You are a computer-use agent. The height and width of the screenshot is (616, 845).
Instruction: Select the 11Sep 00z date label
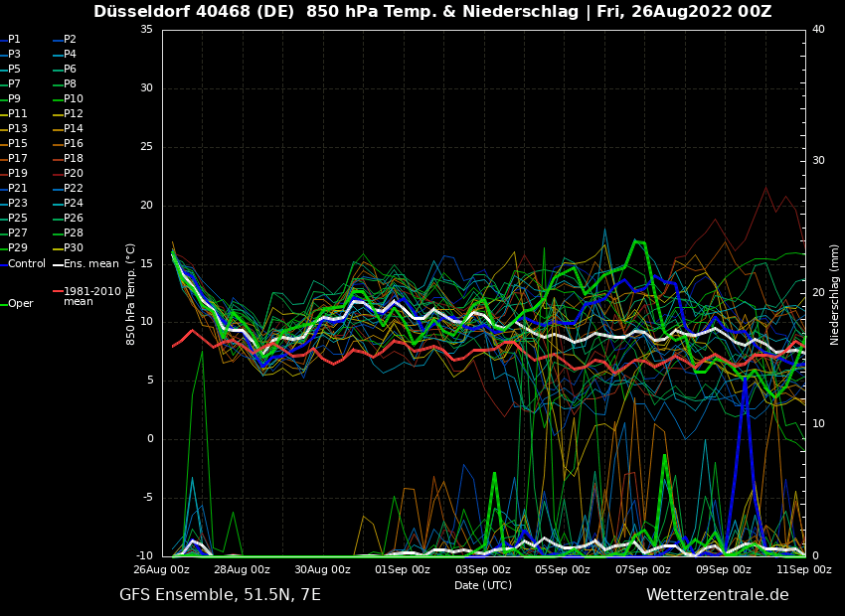point(803,570)
